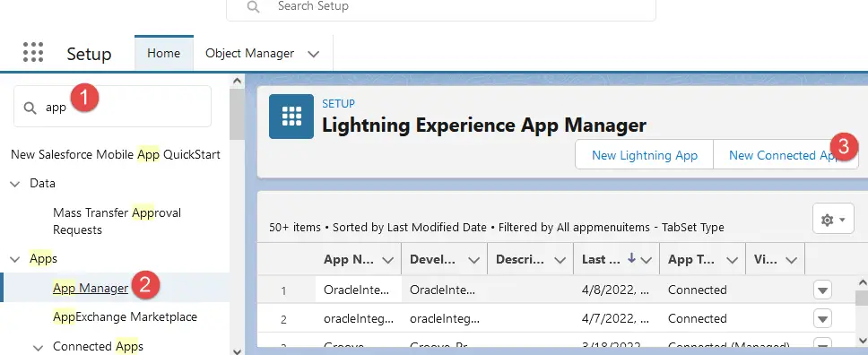868x355 pixels.
Task: Focus the Search Setup field
Action: tap(441, 8)
